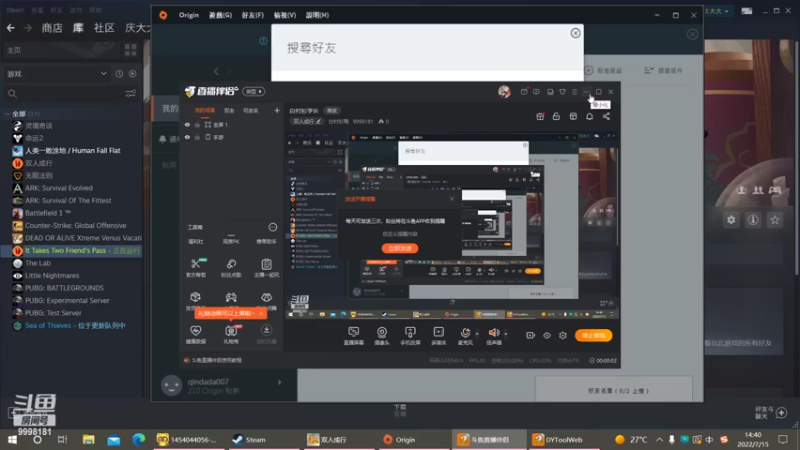Image resolution: width=800 pixels, height=450 pixels.
Task: Add 手机投屏 phone casting source
Action: [x=410, y=336]
